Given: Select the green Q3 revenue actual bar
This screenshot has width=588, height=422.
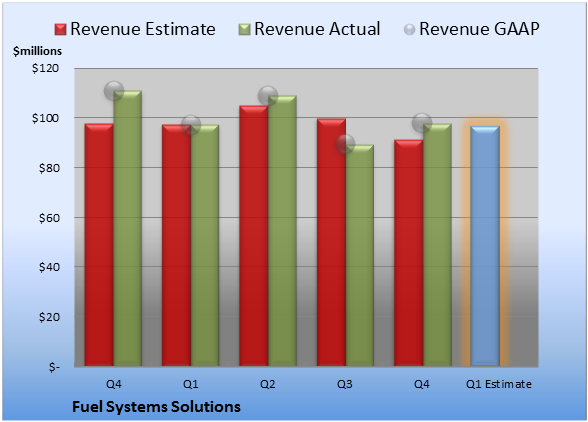Looking at the screenshot, I should pyautogui.click(x=360, y=255).
